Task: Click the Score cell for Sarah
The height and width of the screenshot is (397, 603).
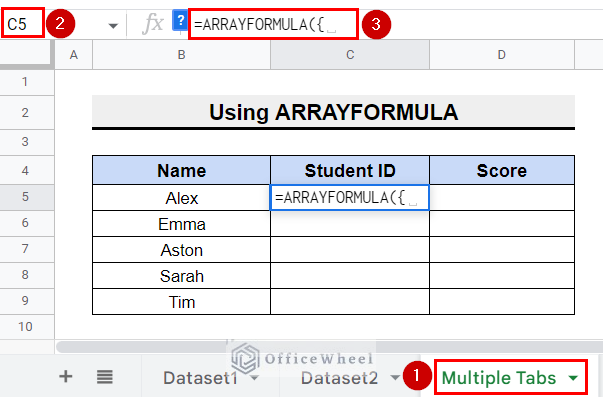Action: coord(502,275)
